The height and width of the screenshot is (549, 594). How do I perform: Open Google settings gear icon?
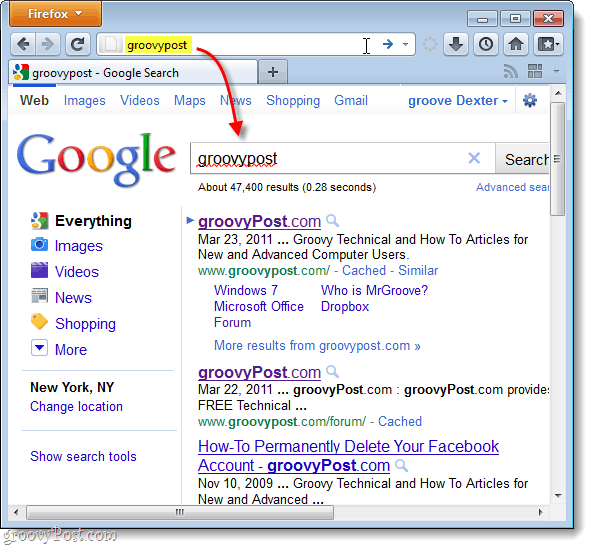[x=530, y=100]
